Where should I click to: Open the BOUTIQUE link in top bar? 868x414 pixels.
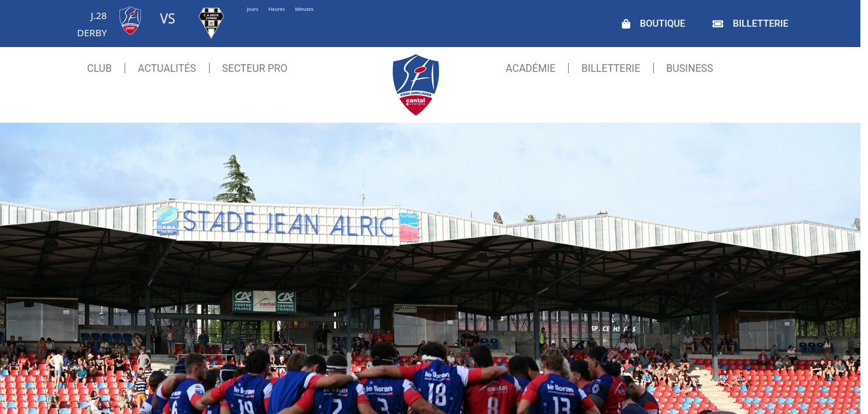click(x=662, y=24)
